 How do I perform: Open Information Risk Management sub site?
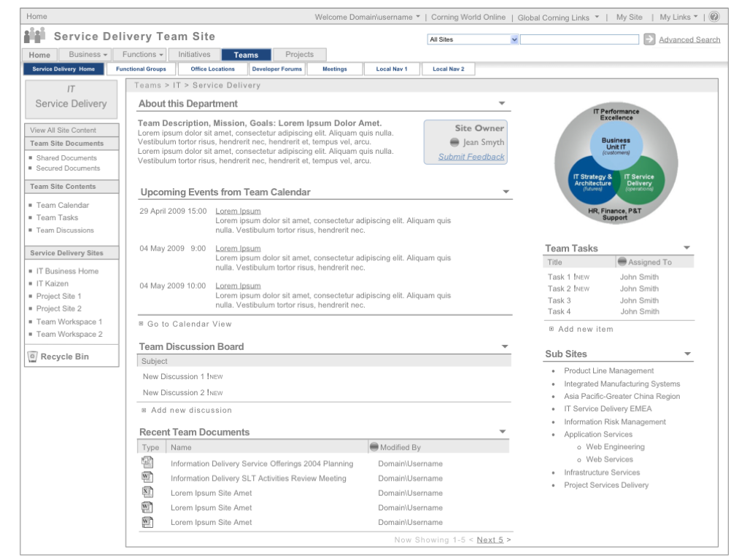[x=615, y=421]
